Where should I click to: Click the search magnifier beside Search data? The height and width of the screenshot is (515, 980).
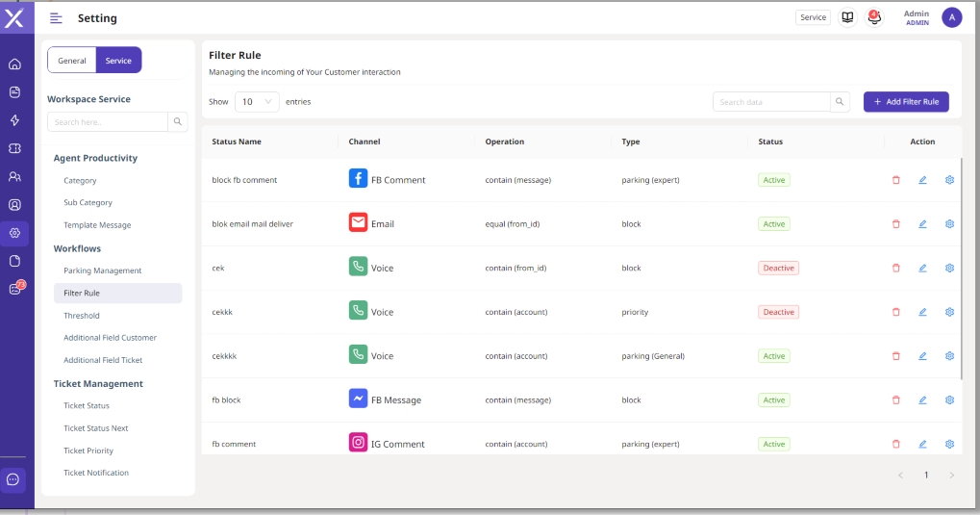click(840, 102)
